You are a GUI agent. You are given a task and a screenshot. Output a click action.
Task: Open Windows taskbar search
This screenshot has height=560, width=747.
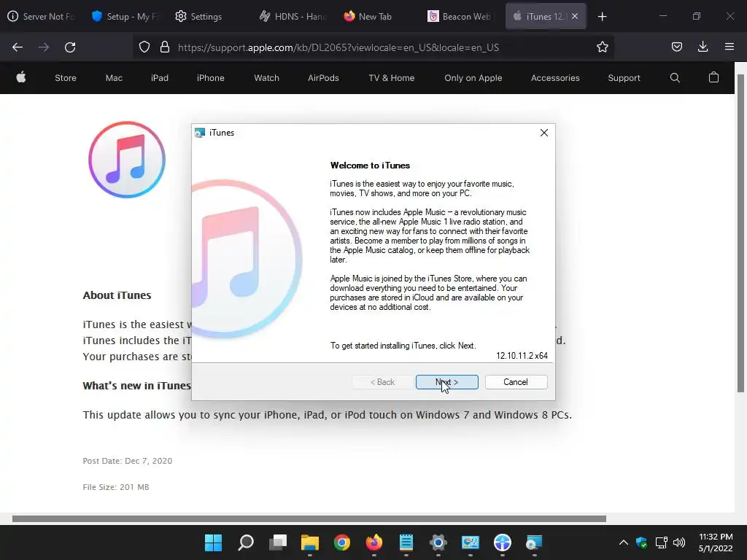pyautogui.click(x=246, y=542)
